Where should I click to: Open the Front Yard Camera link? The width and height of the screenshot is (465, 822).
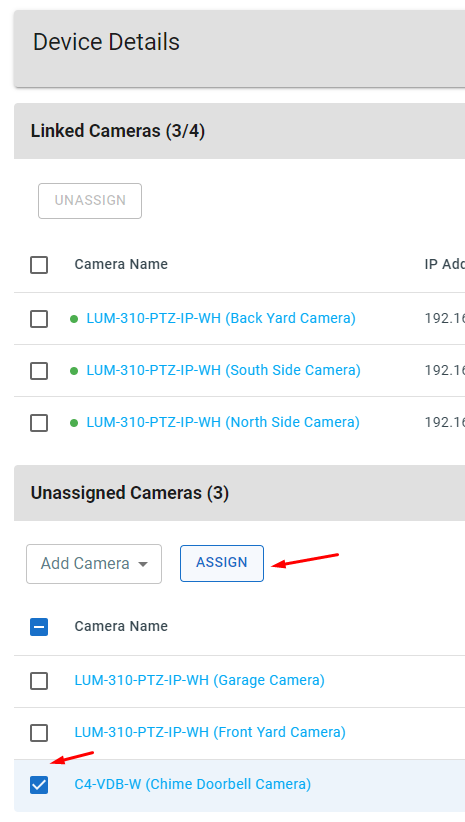pyautogui.click(x=210, y=732)
